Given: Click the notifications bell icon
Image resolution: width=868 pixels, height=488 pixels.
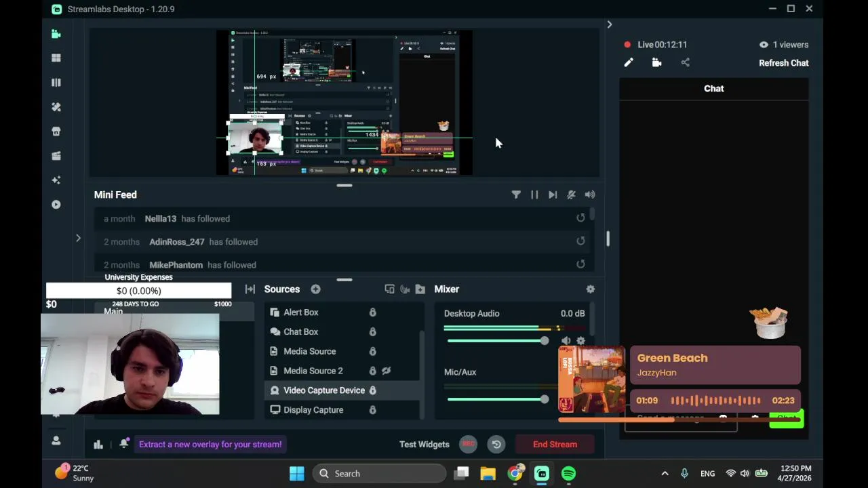Looking at the screenshot, I should (124, 443).
